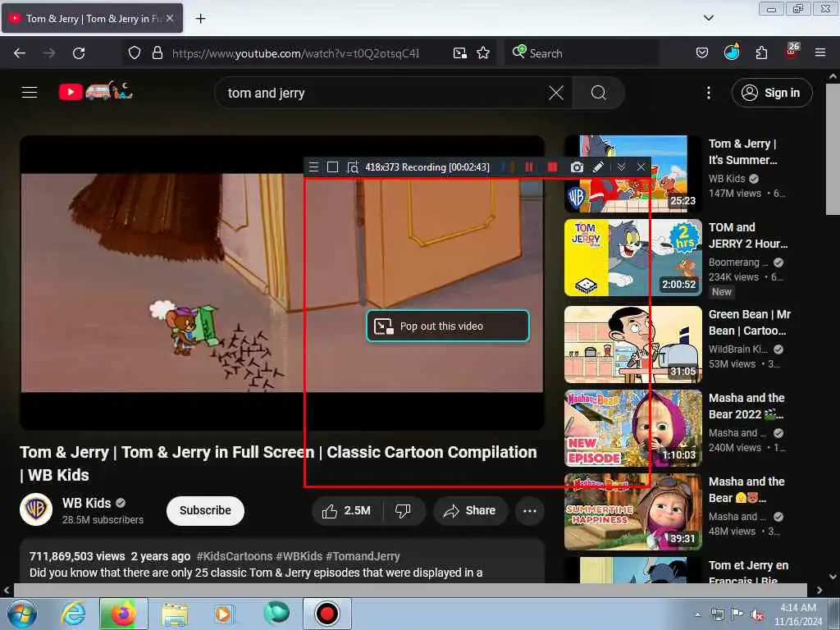Open Tom & Jerry It's Summer thumbnail

[632, 174]
